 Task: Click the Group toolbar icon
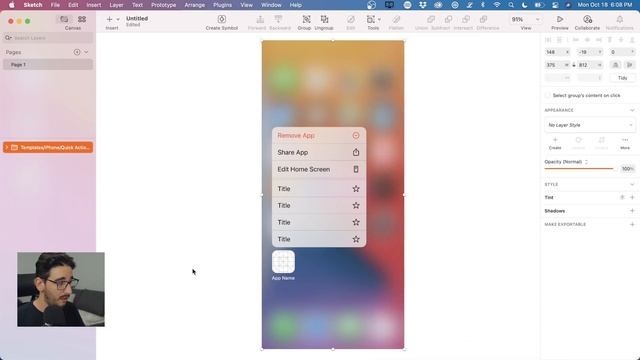[306, 19]
